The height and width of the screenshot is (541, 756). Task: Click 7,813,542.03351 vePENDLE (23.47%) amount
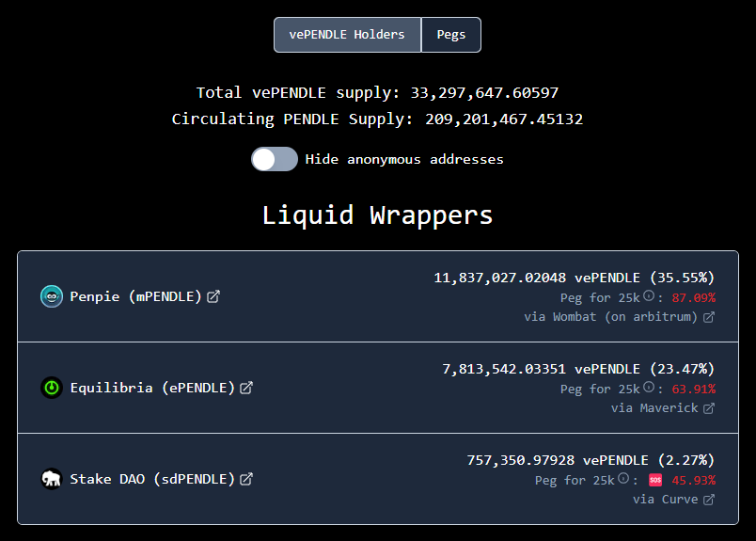pyautogui.click(x=578, y=369)
